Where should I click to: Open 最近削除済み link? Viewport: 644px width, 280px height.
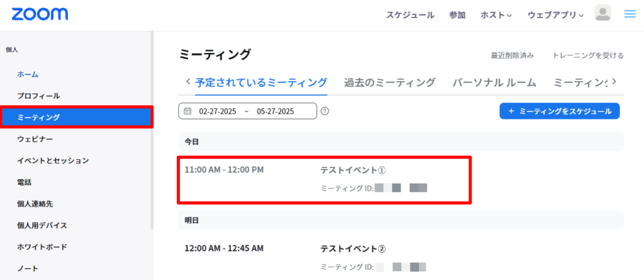tap(512, 55)
